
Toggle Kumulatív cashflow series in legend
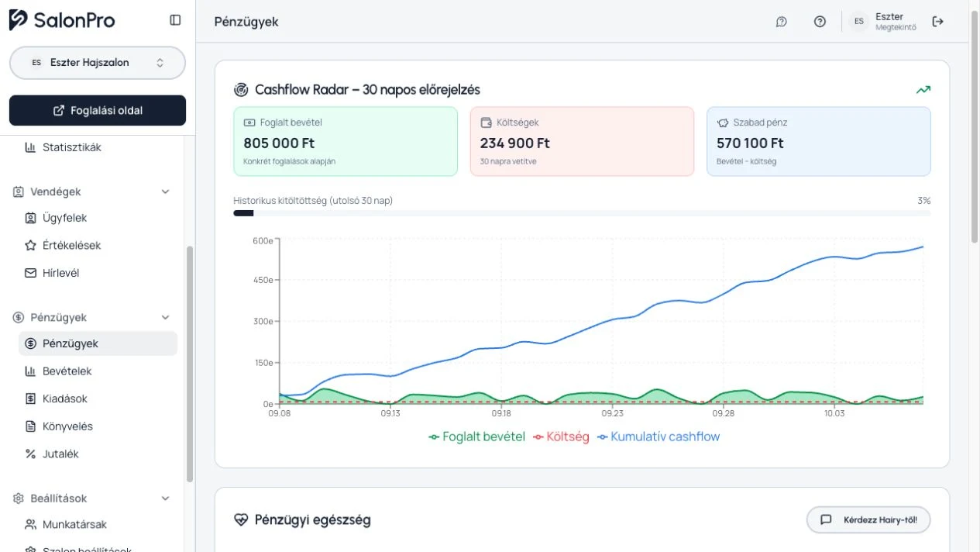658,436
